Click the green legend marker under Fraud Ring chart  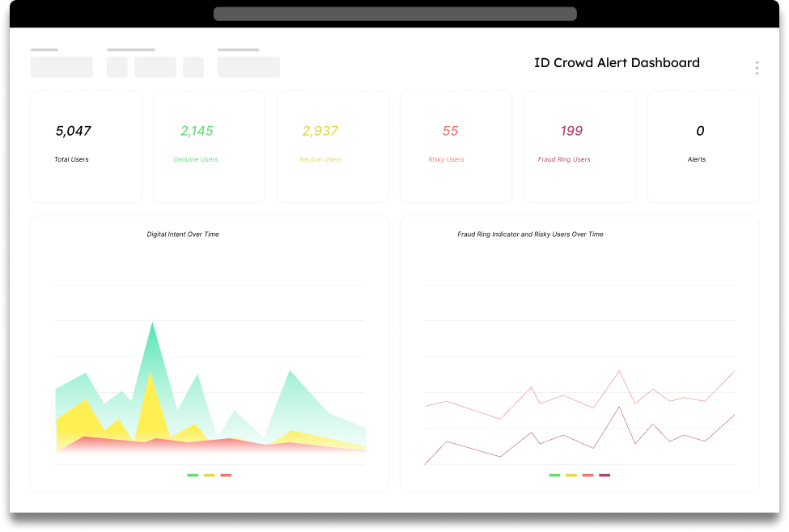(554, 475)
